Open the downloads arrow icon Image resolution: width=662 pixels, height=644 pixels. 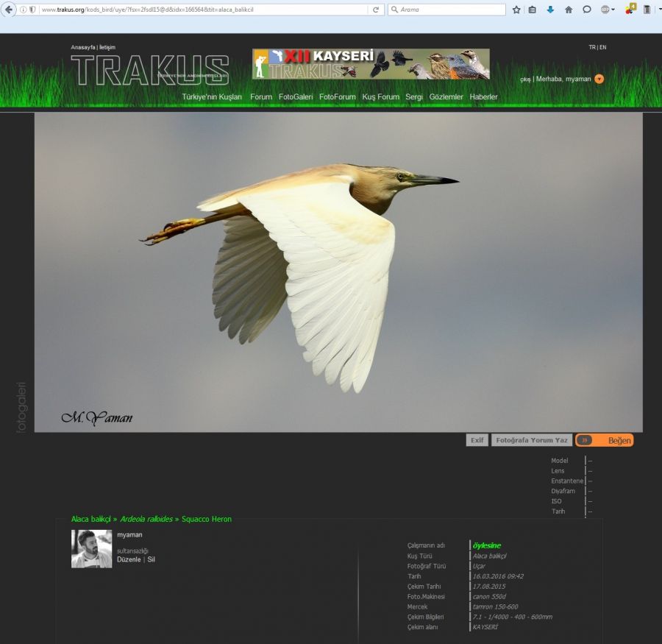[x=550, y=10]
